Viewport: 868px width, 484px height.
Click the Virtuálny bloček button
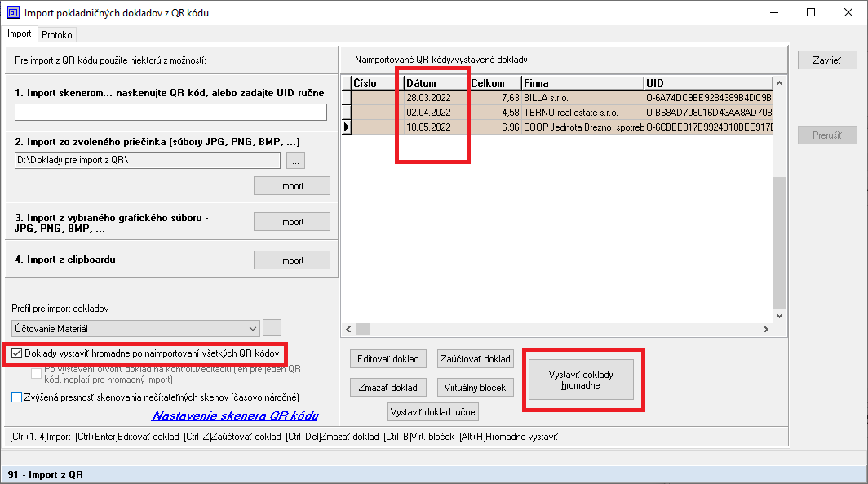pyautogui.click(x=475, y=388)
